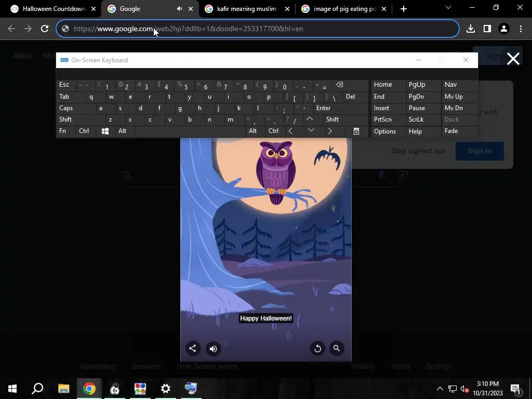
Task: Open On-Screen Keyboard Options
Action: pos(388,131)
